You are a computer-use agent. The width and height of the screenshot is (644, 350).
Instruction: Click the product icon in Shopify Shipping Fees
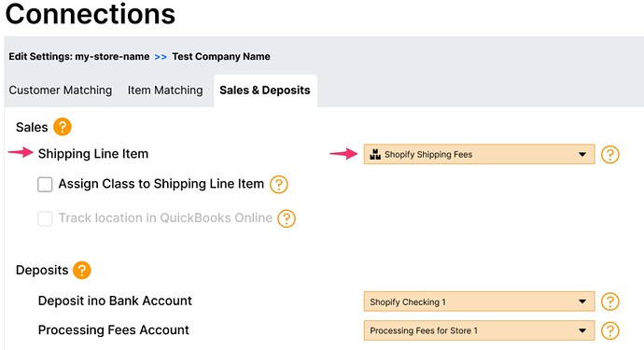pyautogui.click(x=375, y=154)
